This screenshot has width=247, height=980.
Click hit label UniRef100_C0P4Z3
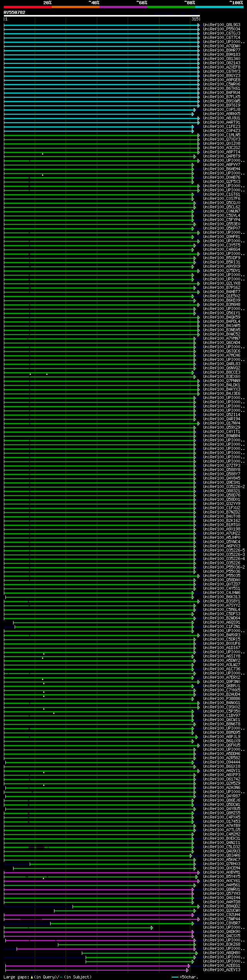[x=222, y=131]
